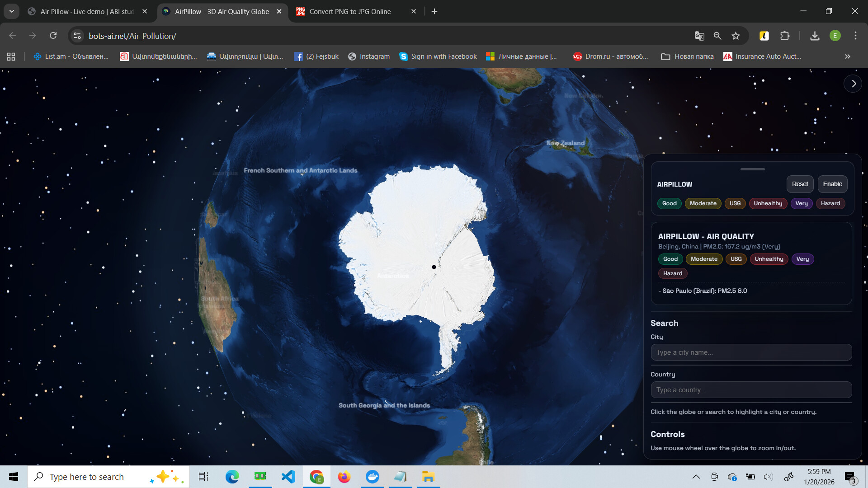Open the browser Extensions puzzle icon

(x=785, y=36)
